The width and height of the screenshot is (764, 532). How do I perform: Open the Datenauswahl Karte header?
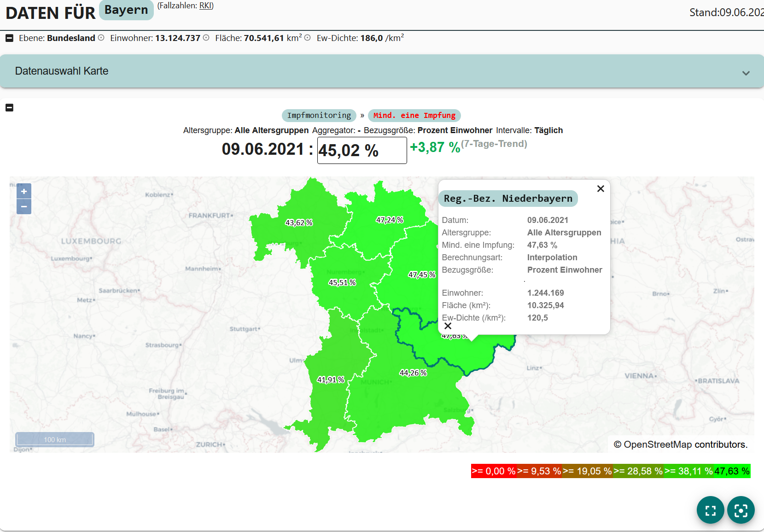pos(382,71)
